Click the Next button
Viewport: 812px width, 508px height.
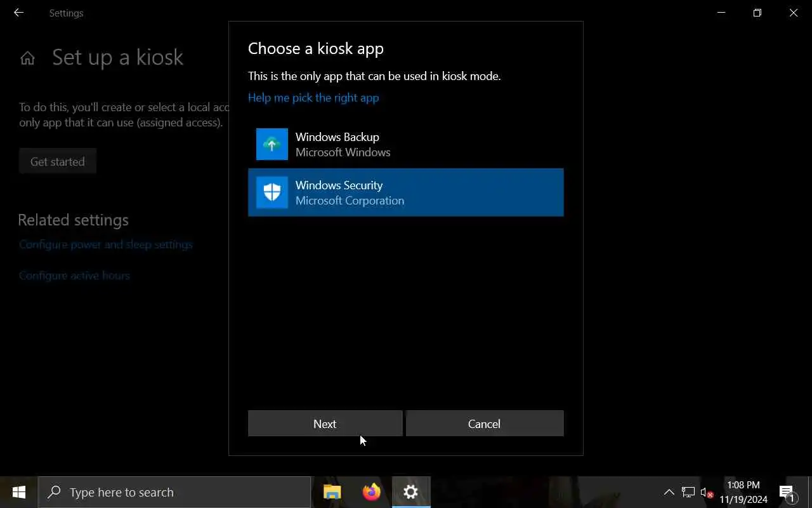tap(325, 424)
